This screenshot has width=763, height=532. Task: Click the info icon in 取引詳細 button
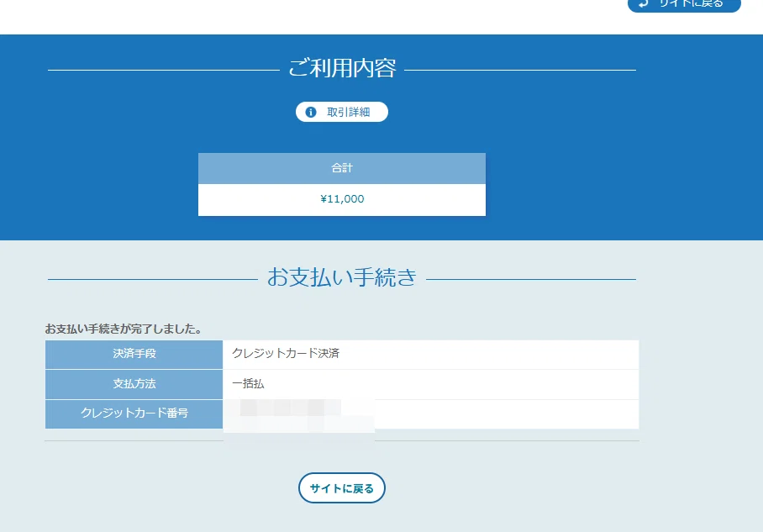pyautogui.click(x=310, y=113)
